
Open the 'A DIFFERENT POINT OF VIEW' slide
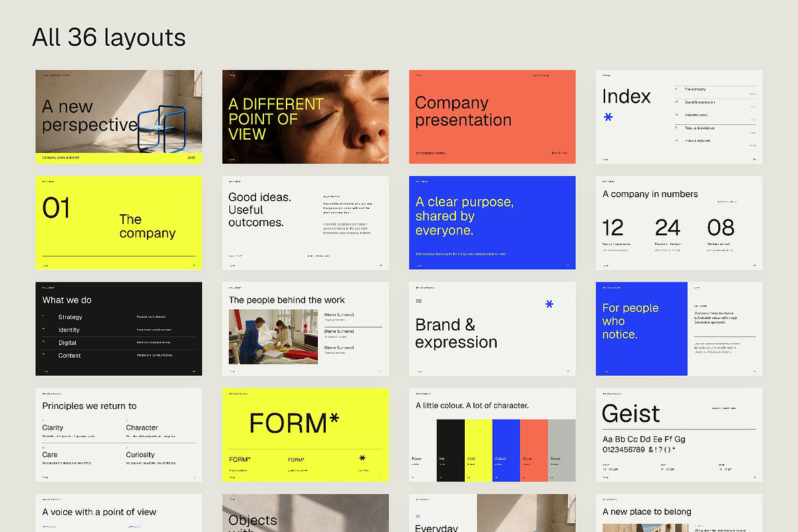(305, 116)
